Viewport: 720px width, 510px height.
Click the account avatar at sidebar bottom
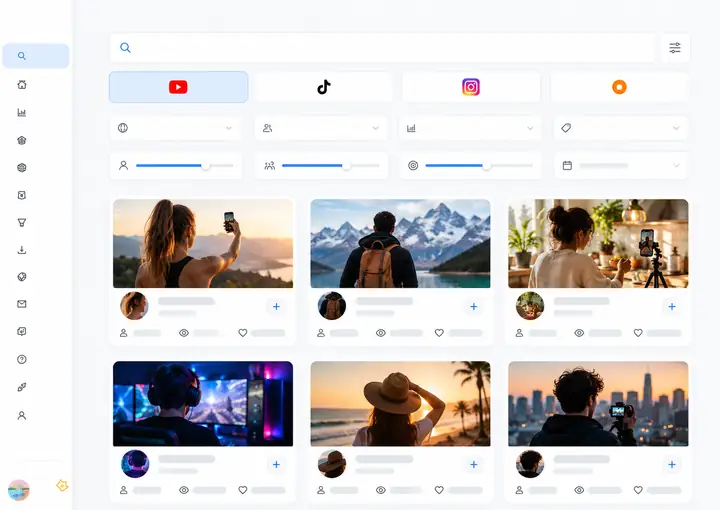pos(19,490)
